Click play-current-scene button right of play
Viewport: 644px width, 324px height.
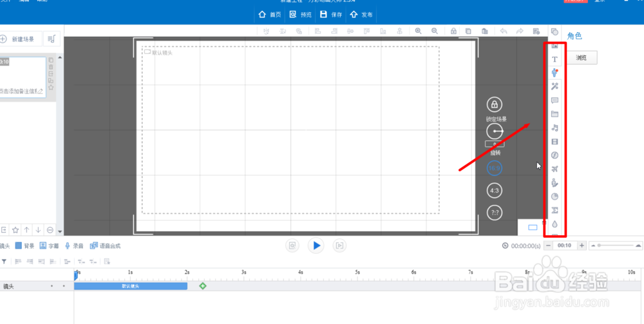click(x=339, y=245)
